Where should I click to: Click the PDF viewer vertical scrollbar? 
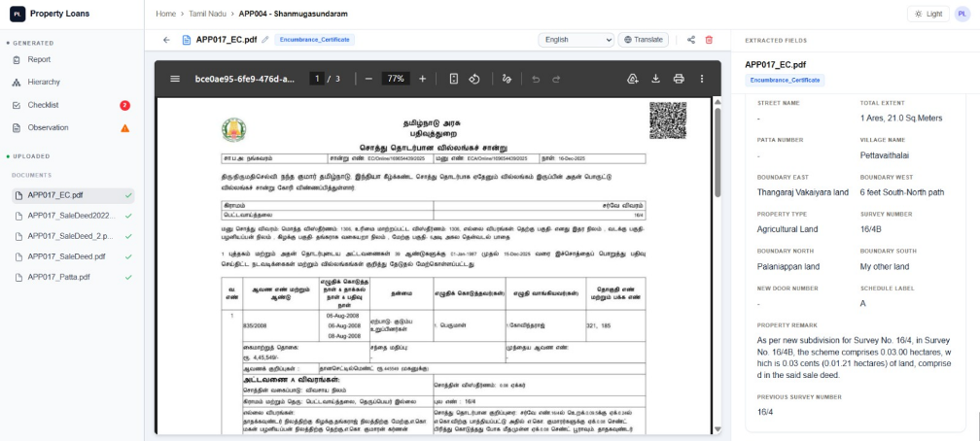click(x=717, y=153)
